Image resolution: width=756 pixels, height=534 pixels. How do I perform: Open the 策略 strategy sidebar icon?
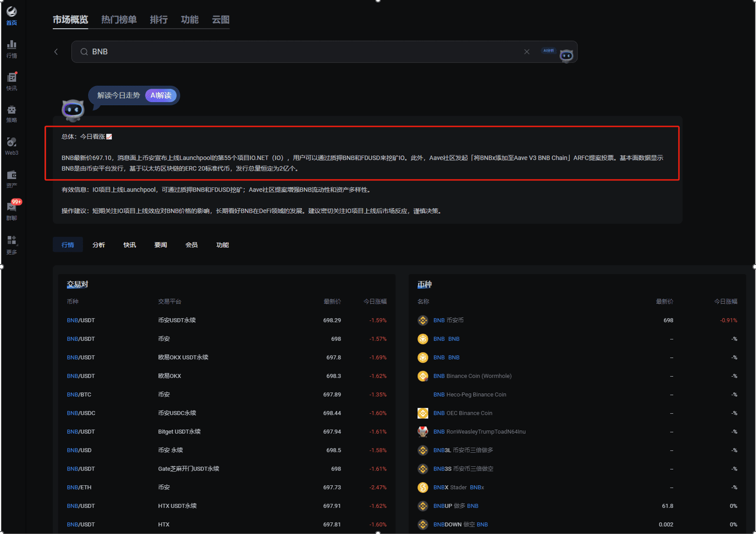(x=12, y=114)
